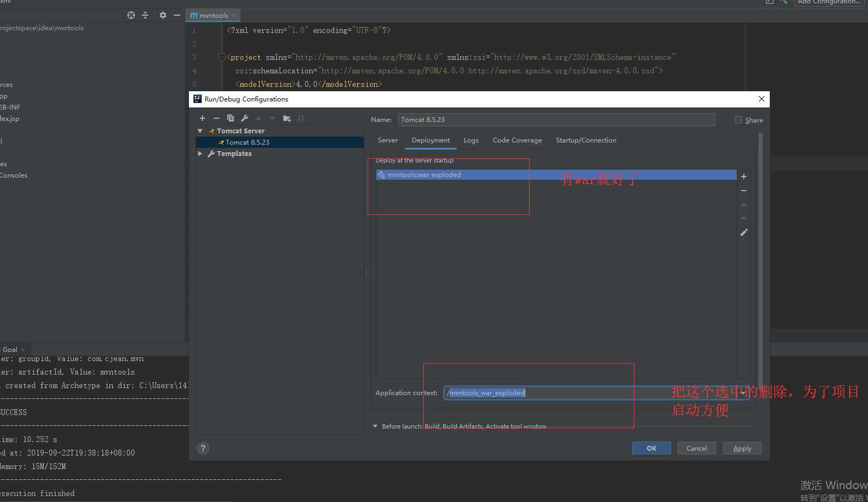Image resolution: width=868 pixels, height=502 pixels.
Task: Sort configurations icon in dialog toolbar
Action: pos(301,118)
